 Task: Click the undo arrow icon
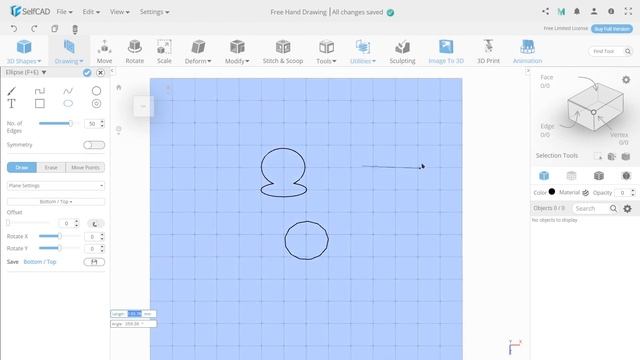pyautogui.click(x=14, y=29)
